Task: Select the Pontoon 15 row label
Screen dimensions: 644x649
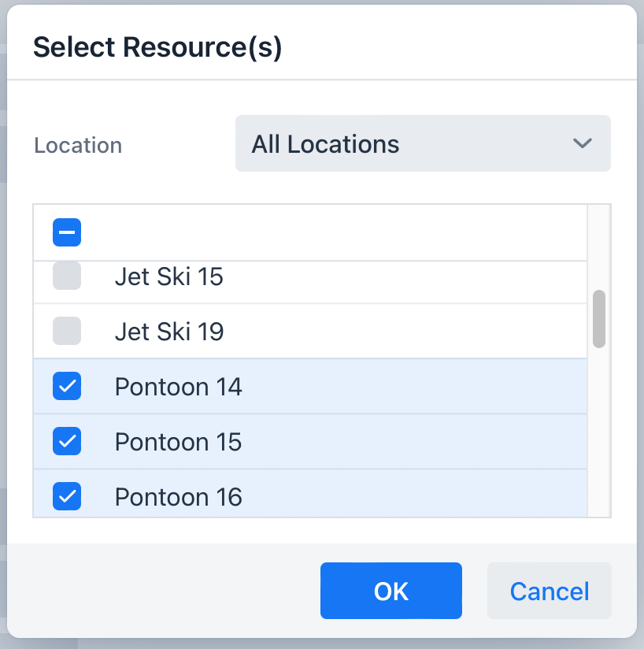Action: tap(178, 442)
